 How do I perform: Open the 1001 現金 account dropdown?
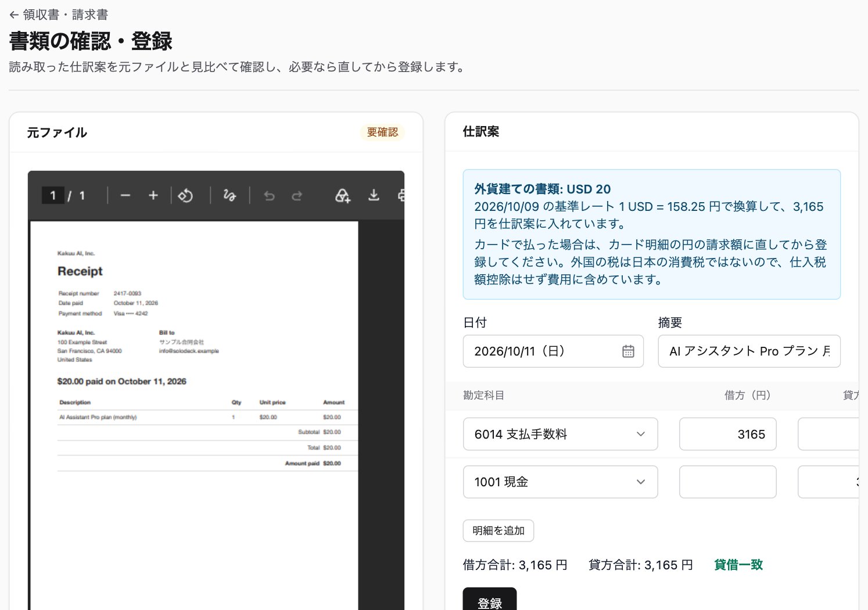click(560, 482)
